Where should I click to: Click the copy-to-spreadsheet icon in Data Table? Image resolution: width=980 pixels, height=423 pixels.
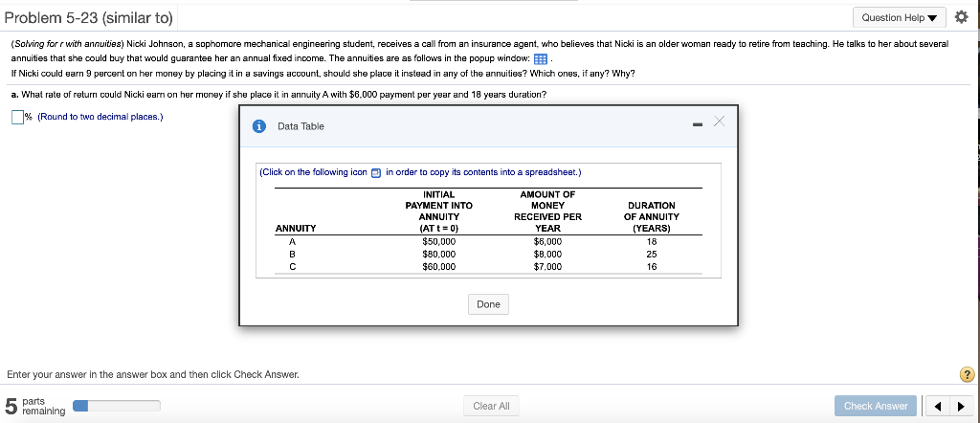(x=376, y=173)
